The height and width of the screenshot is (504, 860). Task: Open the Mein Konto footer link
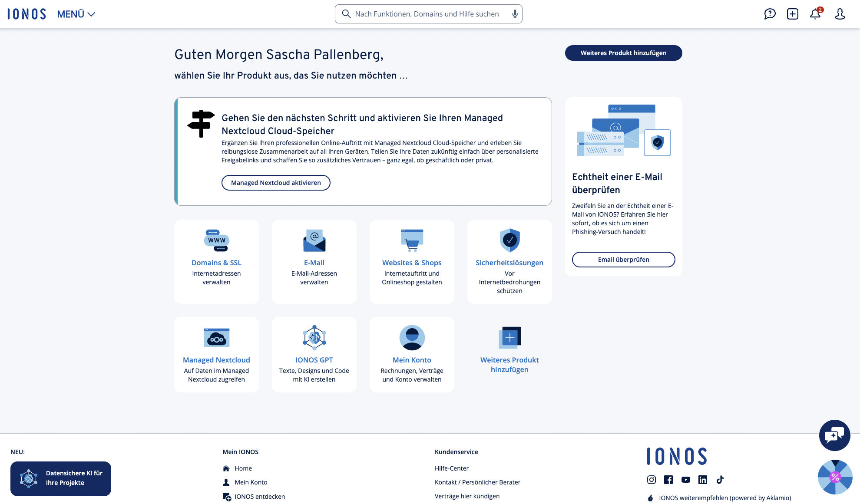tap(251, 482)
